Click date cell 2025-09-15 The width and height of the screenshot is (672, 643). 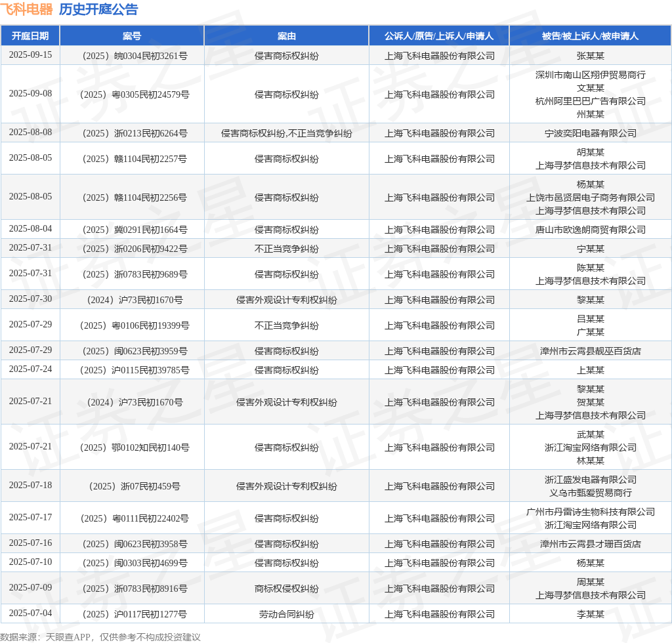click(30, 55)
